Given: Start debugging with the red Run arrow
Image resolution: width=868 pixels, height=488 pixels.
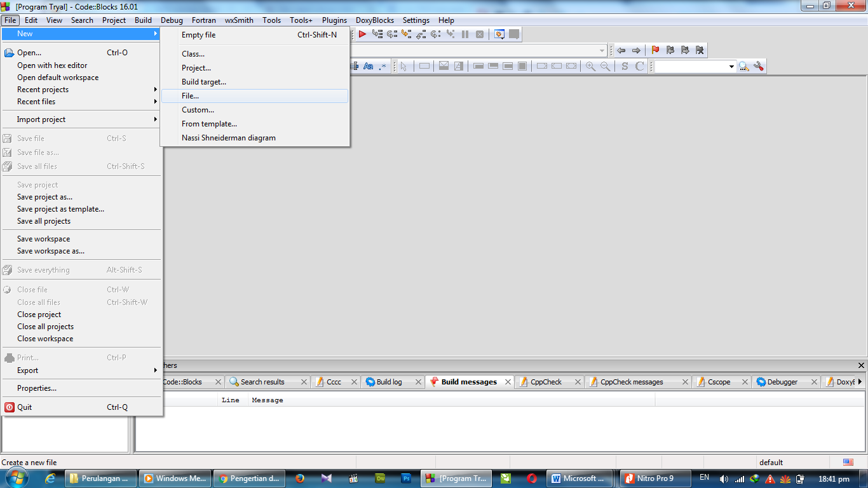Looking at the screenshot, I should click(362, 34).
